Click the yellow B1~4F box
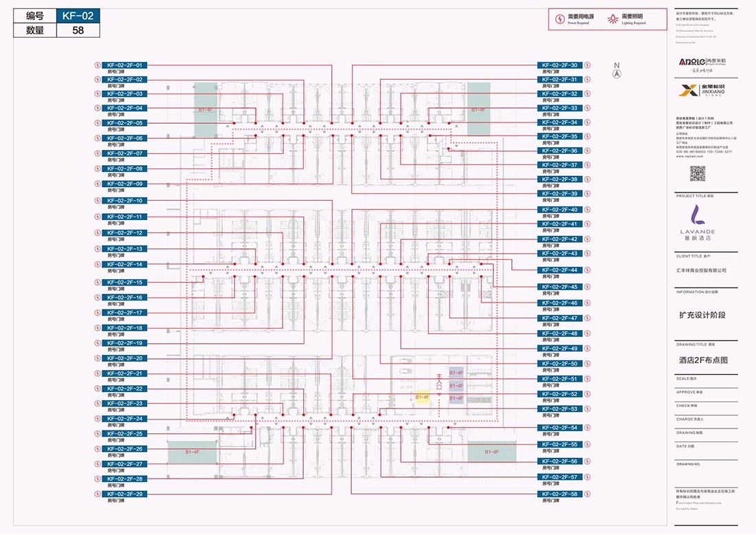The height and width of the screenshot is (535, 756). pyautogui.click(x=422, y=397)
